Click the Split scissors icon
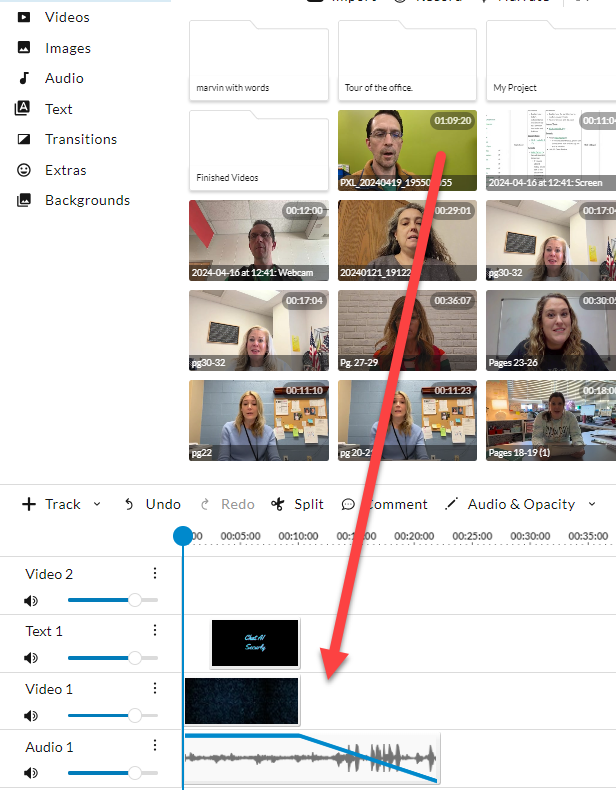 (x=278, y=504)
